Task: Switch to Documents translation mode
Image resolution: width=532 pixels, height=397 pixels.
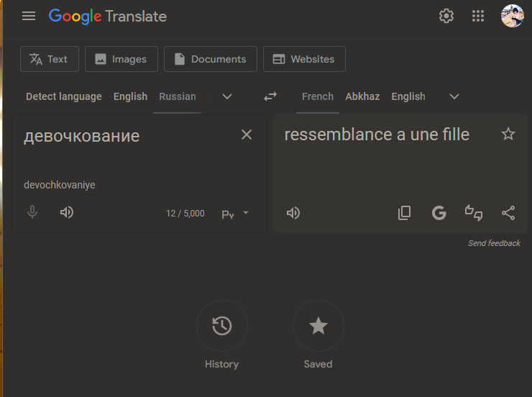Action: (x=210, y=59)
